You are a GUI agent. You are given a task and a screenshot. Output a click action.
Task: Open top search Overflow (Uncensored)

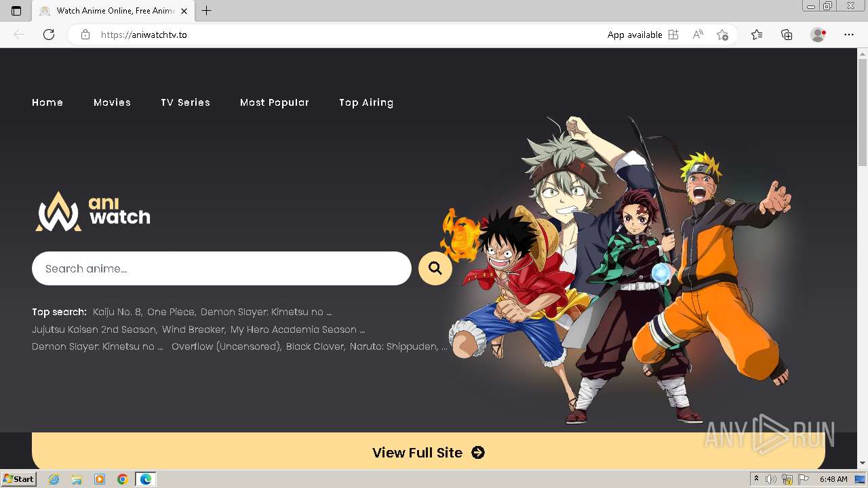click(x=226, y=346)
